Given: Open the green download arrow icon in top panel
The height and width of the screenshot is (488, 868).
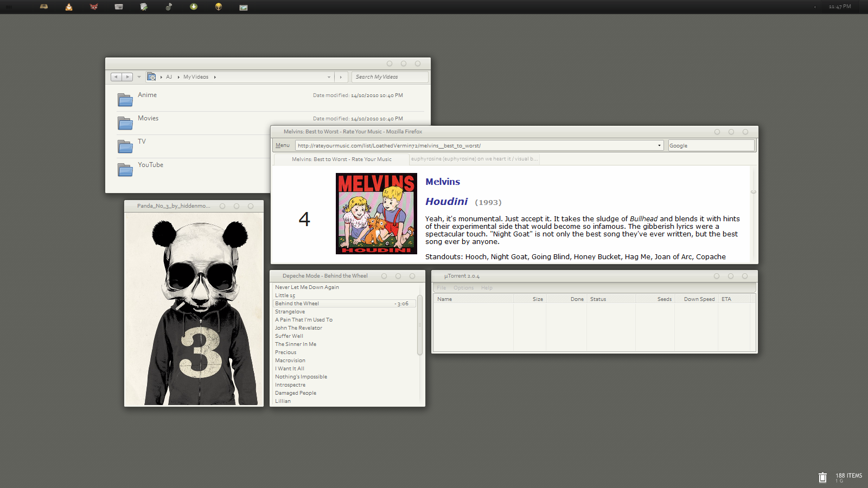Looking at the screenshot, I should tap(194, 7).
